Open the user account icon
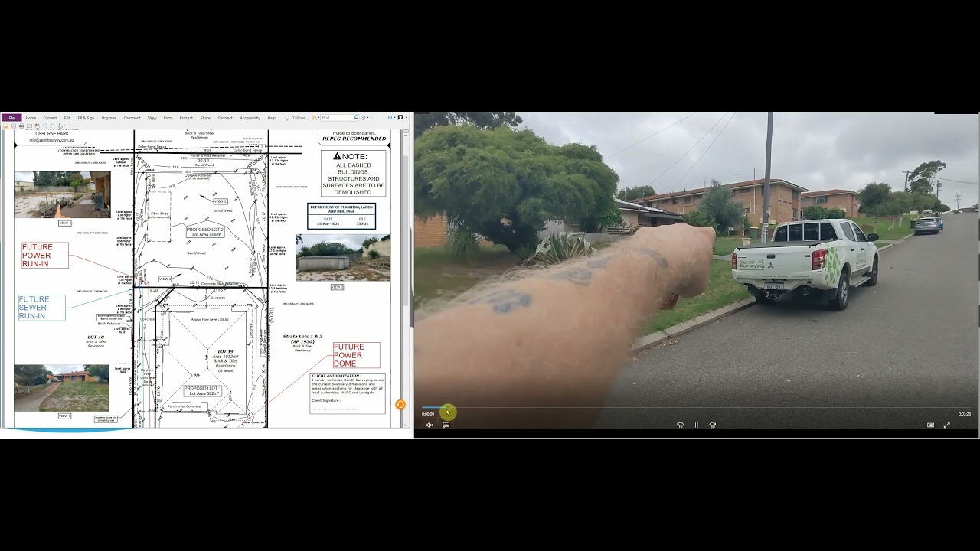 click(x=400, y=118)
